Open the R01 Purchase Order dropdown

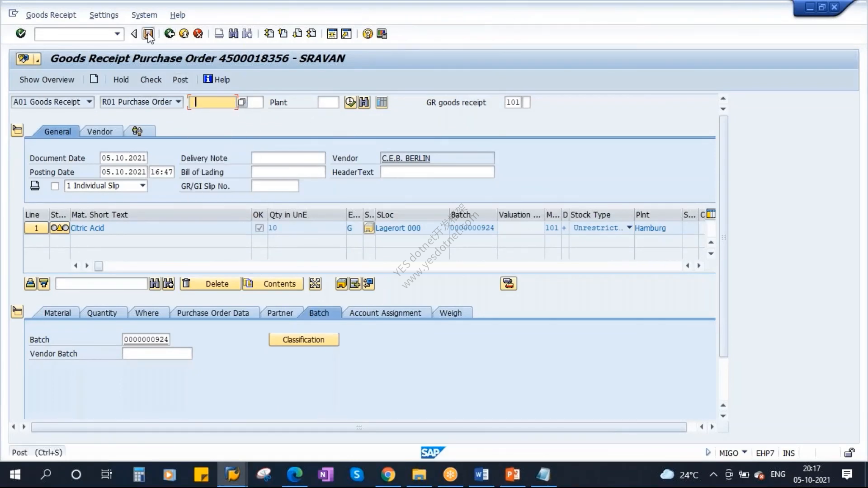tap(178, 102)
